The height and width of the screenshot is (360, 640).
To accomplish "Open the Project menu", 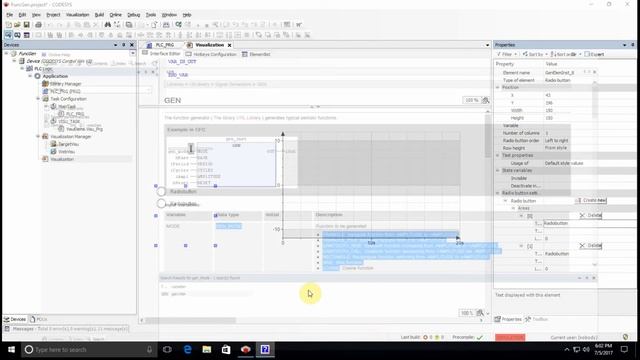I will click(53, 15).
